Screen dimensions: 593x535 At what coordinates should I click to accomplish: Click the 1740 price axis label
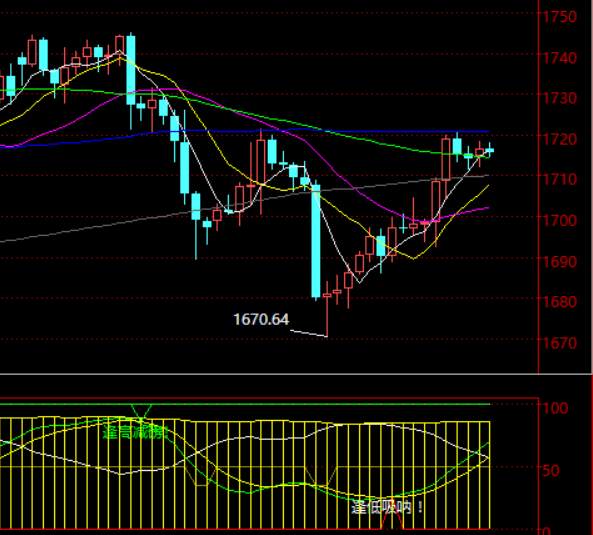(559, 58)
